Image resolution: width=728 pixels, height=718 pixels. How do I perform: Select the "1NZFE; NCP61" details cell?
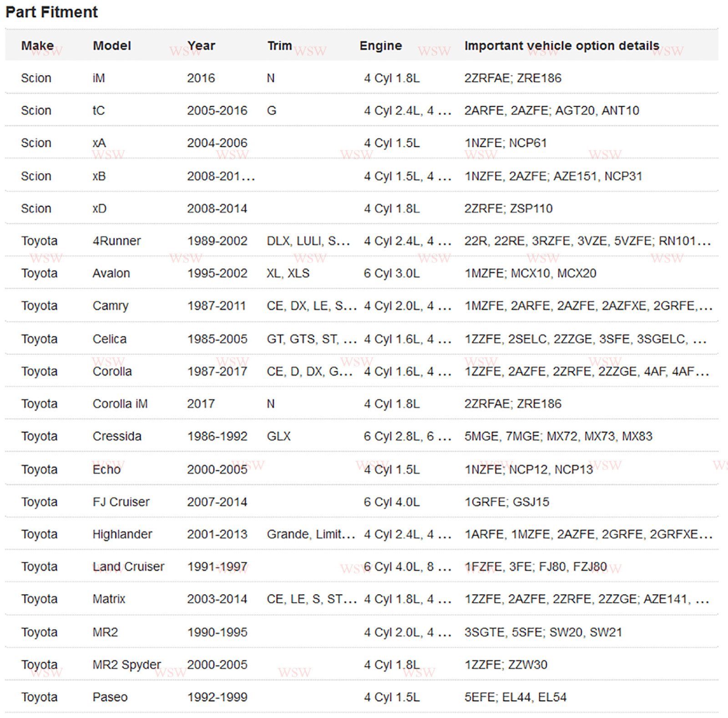click(x=506, y=143)
